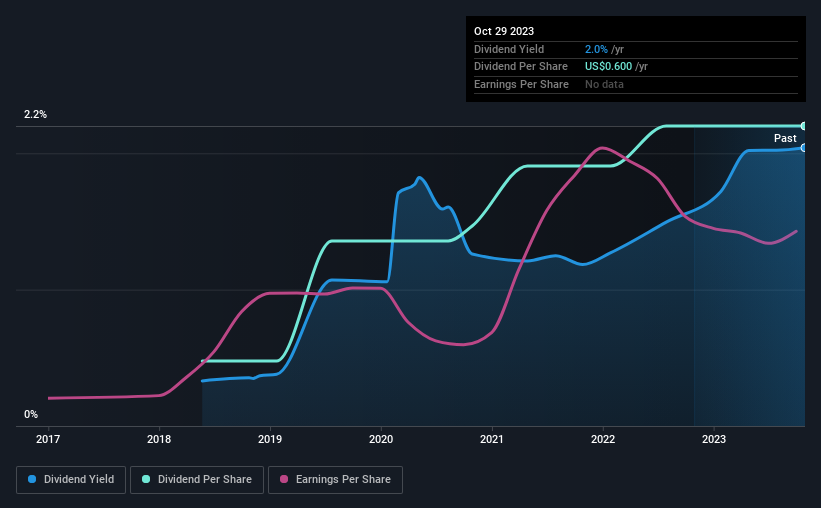
Task: Click the blue Dividend Yield legend dot
Action: (x=32, y=479)
